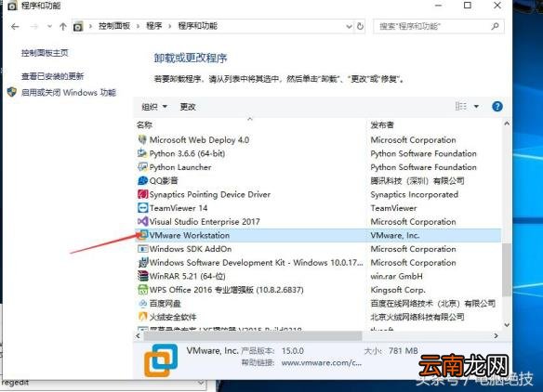543x392 pixels.
Task: Open 控制面板主页 link
Action: 45,53
